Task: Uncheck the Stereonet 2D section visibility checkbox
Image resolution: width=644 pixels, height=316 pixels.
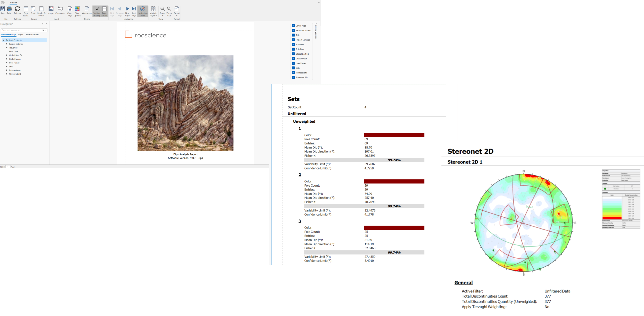Action: tap(293, 77)
